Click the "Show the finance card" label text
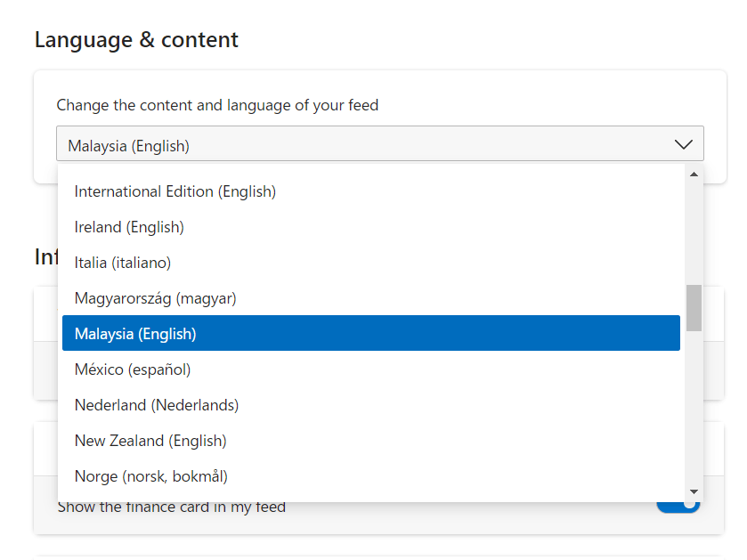747x560 pixels. click(172, 508)
